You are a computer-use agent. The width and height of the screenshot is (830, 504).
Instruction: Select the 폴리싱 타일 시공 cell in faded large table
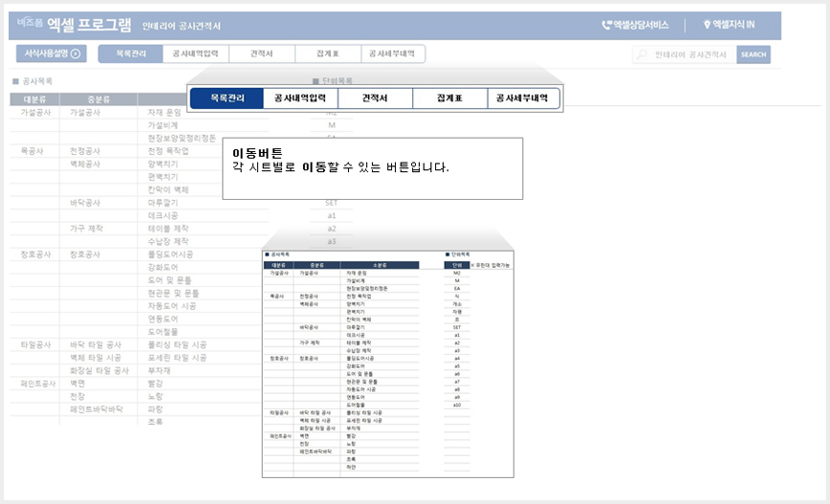tap(177, 344)
